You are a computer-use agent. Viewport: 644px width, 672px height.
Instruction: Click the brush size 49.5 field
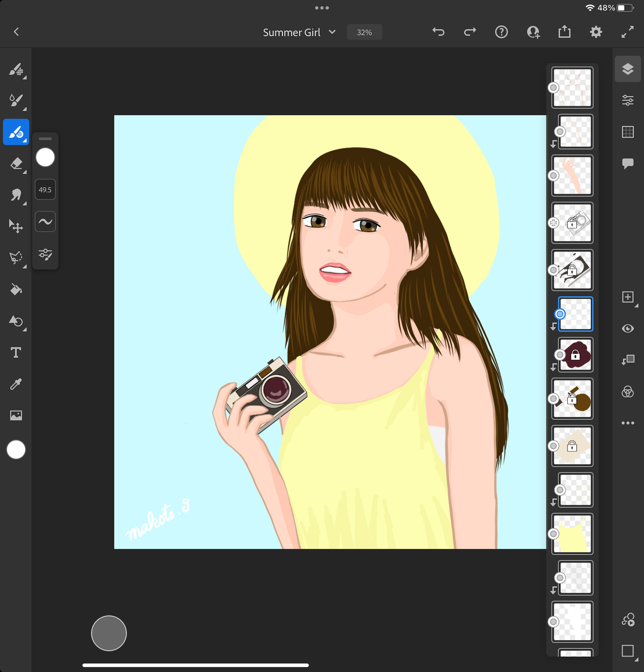(x=45, y=189)
